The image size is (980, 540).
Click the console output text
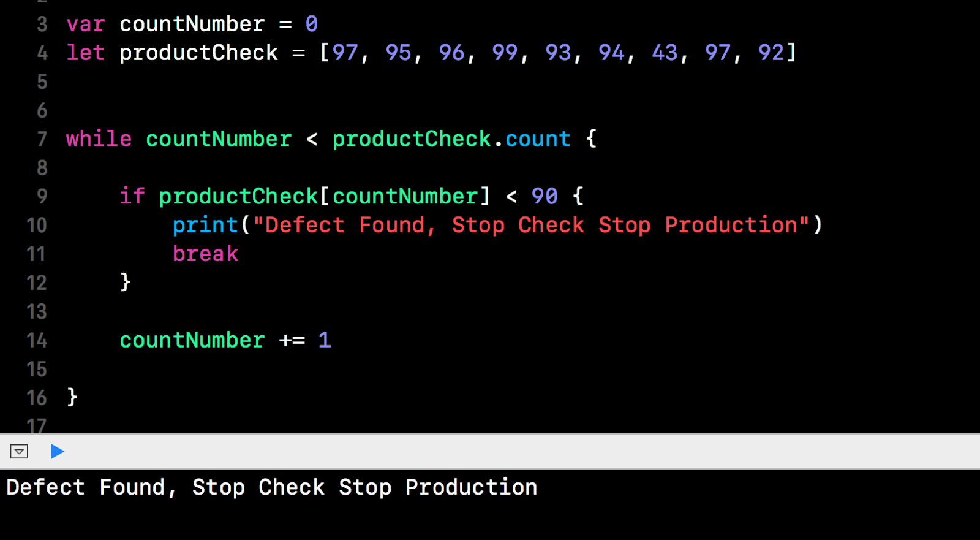(x=272, y=488)
